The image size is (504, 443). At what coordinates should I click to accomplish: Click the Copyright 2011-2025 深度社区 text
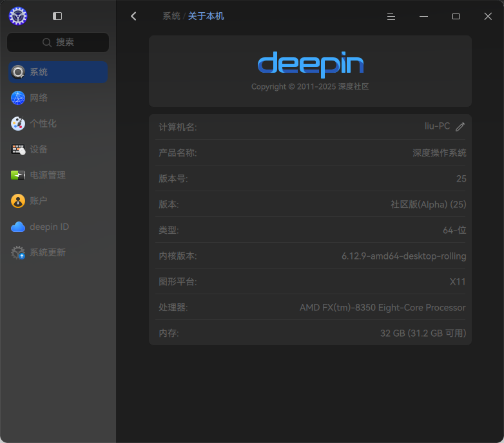point(310,87)
